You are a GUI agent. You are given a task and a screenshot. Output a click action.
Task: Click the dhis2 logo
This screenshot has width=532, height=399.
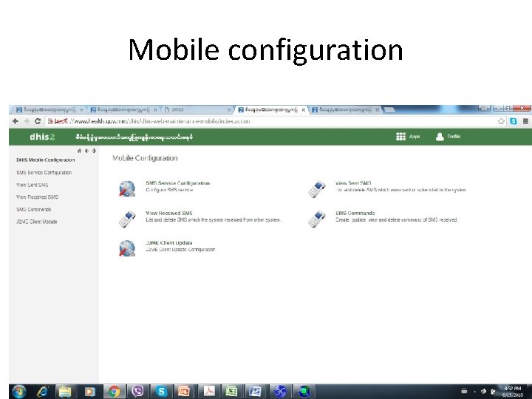point(42,137)
